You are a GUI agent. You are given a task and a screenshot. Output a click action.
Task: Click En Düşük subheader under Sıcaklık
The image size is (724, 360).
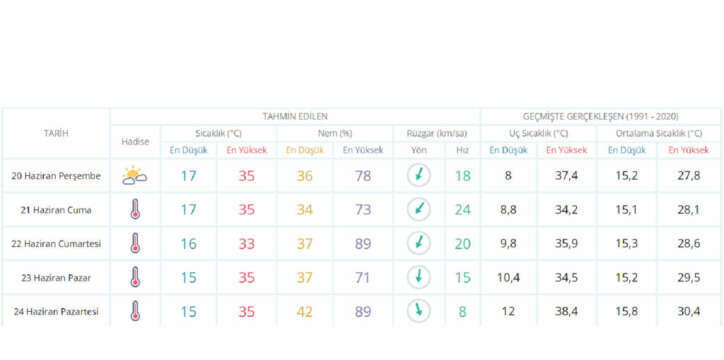[188, 150]
